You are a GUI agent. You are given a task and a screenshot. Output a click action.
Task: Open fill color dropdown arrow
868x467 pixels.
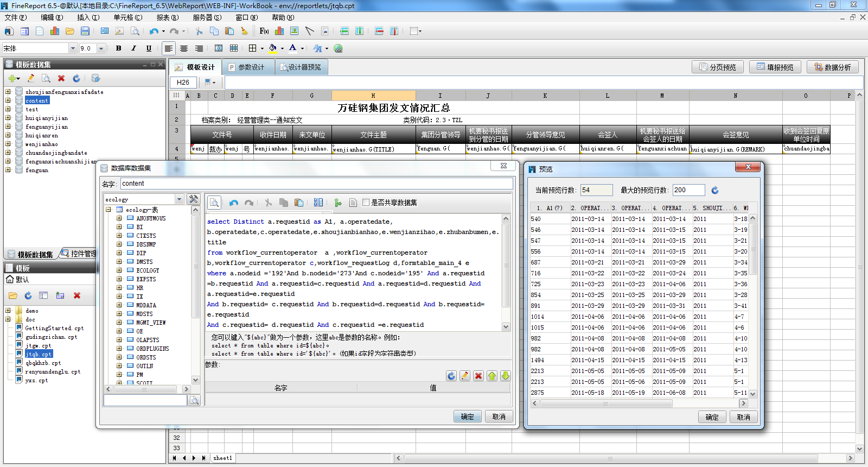pyautogui.click(x=282, y=48)
